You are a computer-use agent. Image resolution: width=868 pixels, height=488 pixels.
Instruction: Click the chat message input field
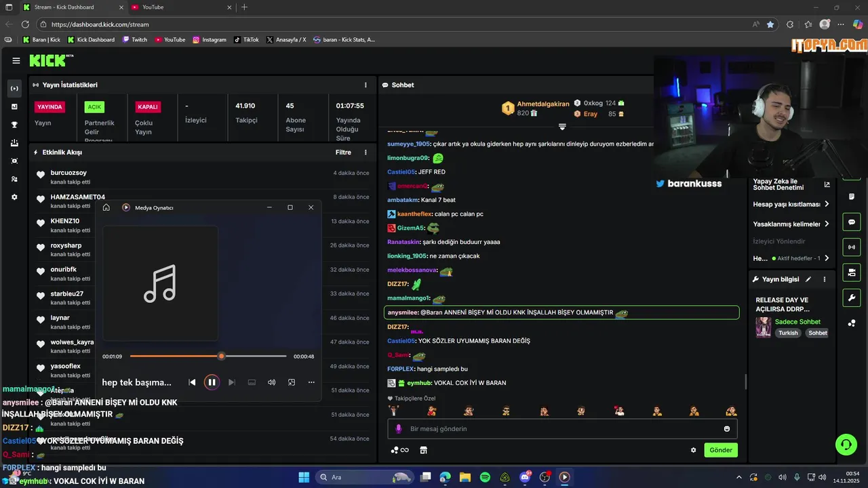point(563,429)
